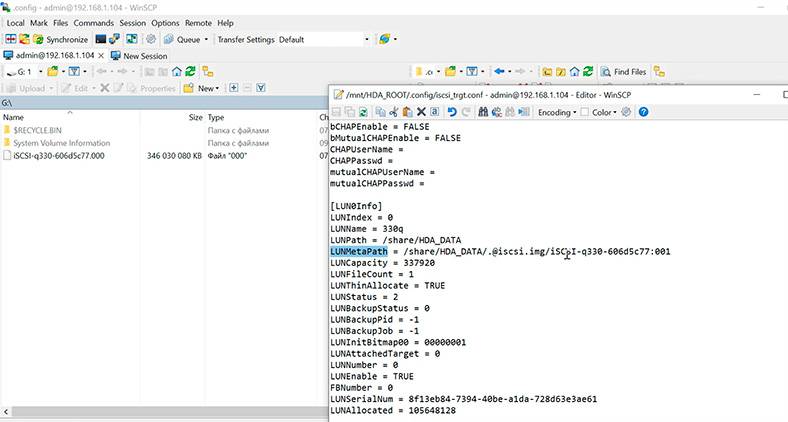Open the Options menu
This screenshot has width=788, height=422.
pyautogui.click(x=165, y=23)
